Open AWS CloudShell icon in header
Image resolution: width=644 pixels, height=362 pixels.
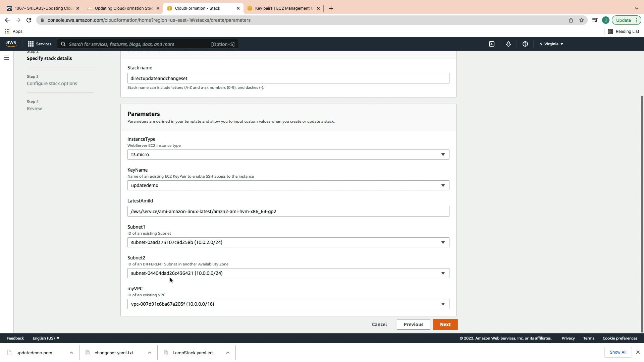coord(492,44)
